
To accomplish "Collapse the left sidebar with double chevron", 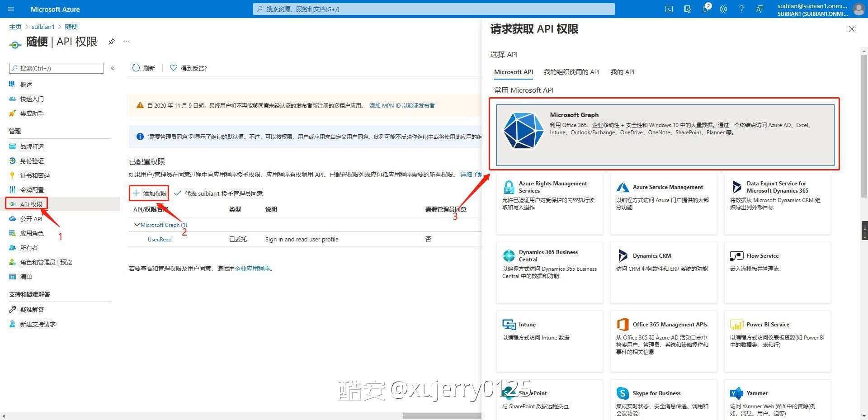I will (113, 68).
